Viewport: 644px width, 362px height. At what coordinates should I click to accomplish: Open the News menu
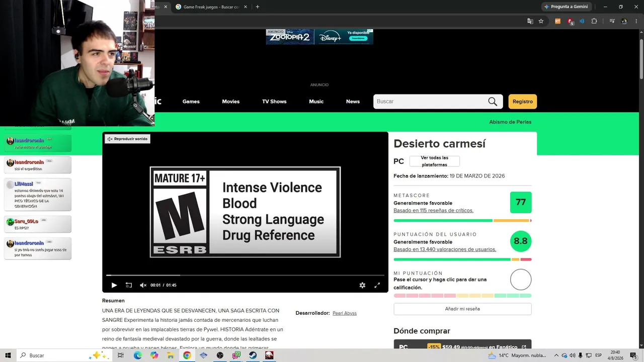[x=353, y=102]
